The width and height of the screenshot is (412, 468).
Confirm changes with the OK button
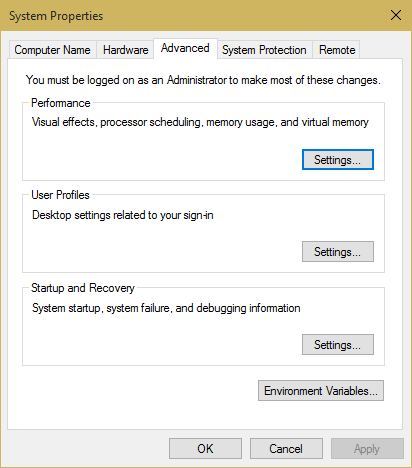205,449
